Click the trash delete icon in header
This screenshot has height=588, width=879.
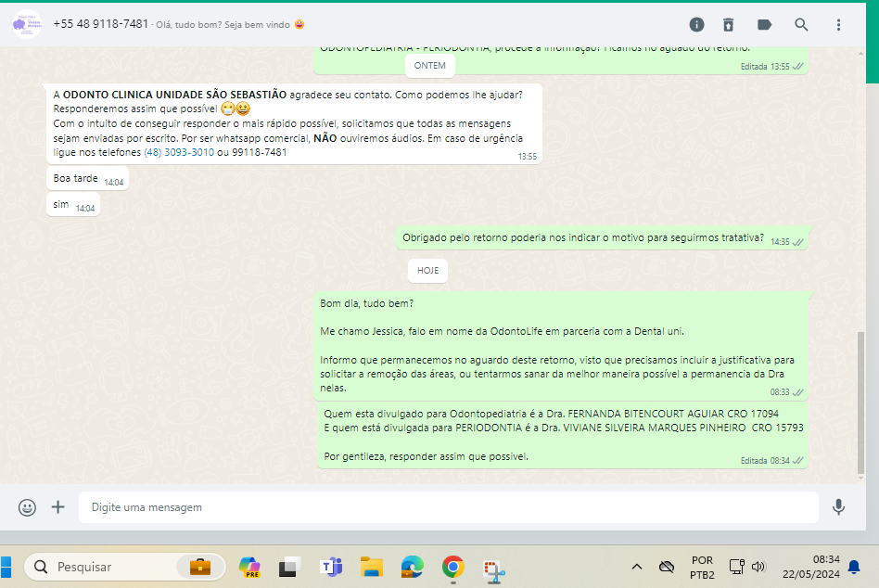click(x=728, y=25)
